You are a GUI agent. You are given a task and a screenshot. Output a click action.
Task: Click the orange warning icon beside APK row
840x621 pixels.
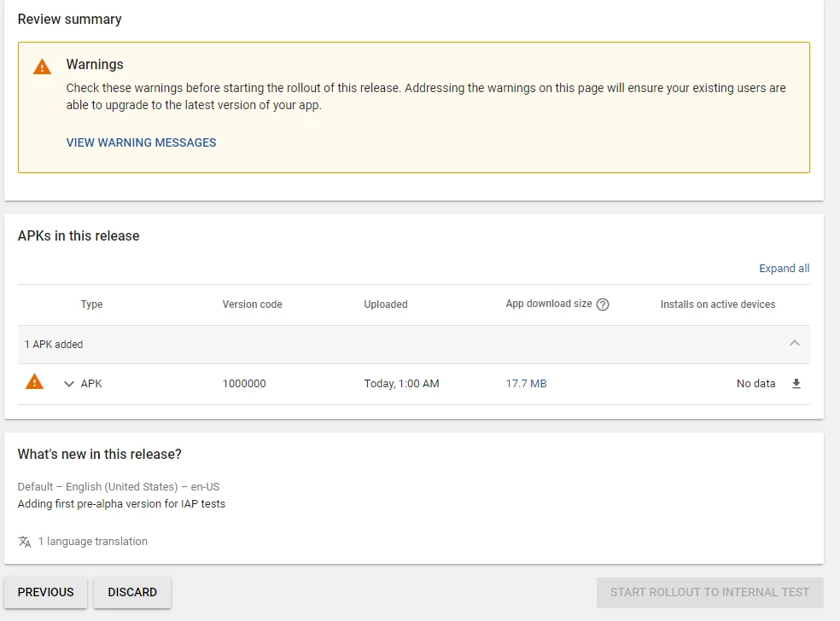click(34, 382)
